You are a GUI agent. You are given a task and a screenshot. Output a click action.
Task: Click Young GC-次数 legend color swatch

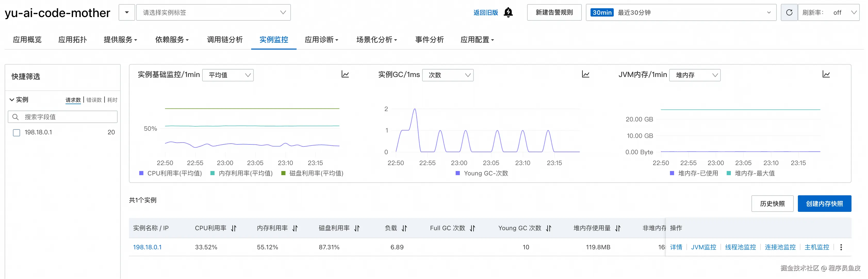point(457,173)
